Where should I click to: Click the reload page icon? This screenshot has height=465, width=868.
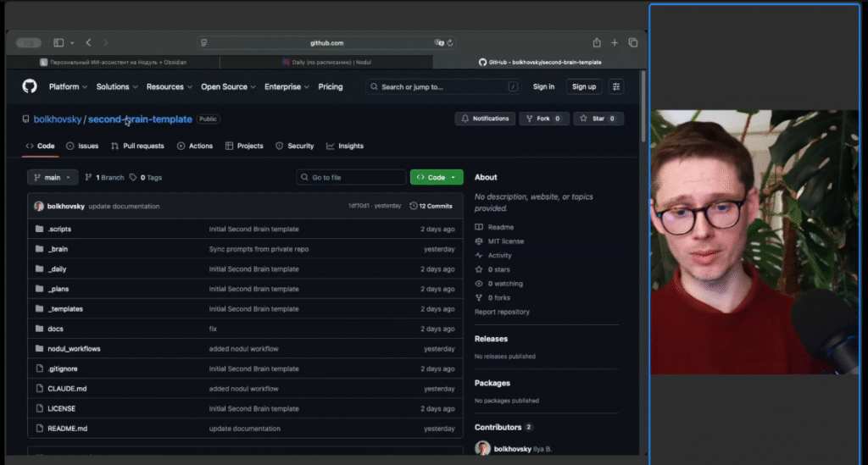(450, 42)
